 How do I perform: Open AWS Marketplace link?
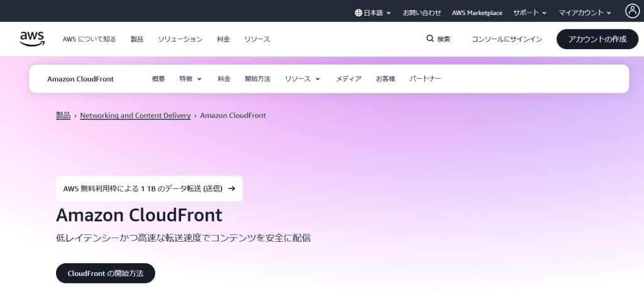(x=477, y=13)
